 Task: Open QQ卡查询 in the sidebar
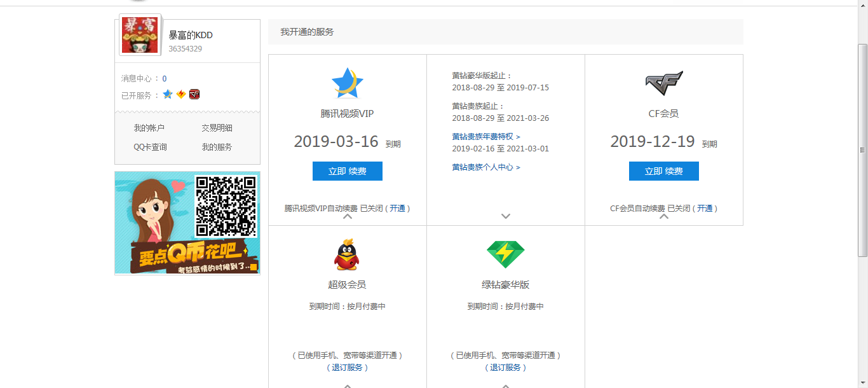click(151, 147)
